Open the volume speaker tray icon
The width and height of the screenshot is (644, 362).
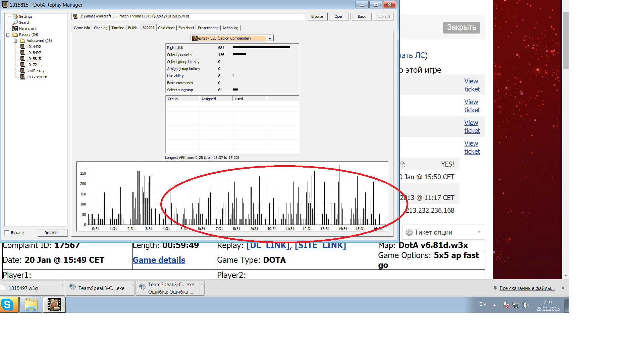526,305
